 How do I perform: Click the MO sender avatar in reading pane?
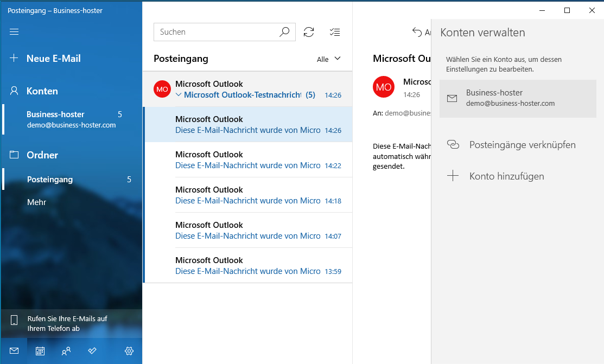pyautogui.click(x=384, y=87)
